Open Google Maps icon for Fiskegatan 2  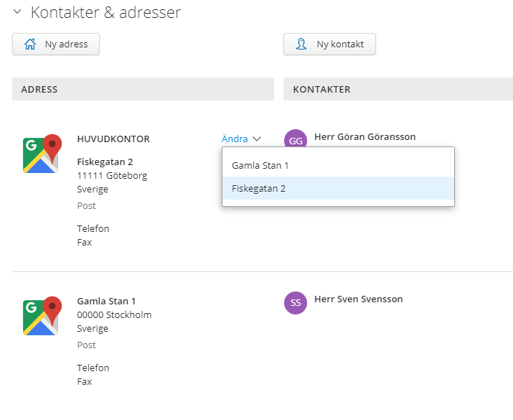(42, 154)
